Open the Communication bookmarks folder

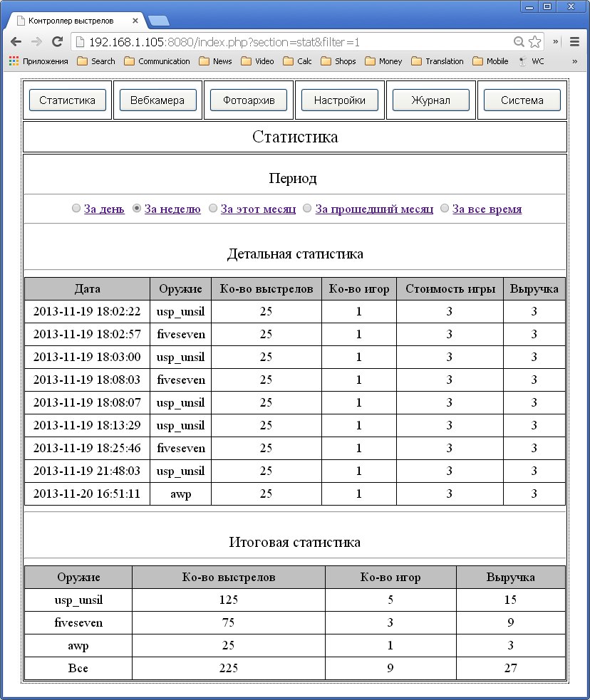tap(157, 61)
